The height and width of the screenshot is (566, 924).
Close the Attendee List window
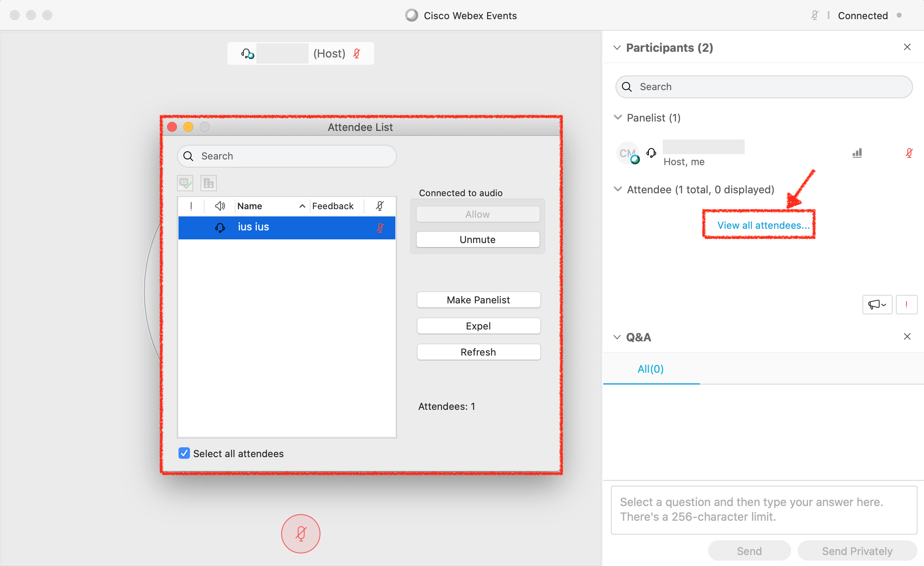coord(172,127)
